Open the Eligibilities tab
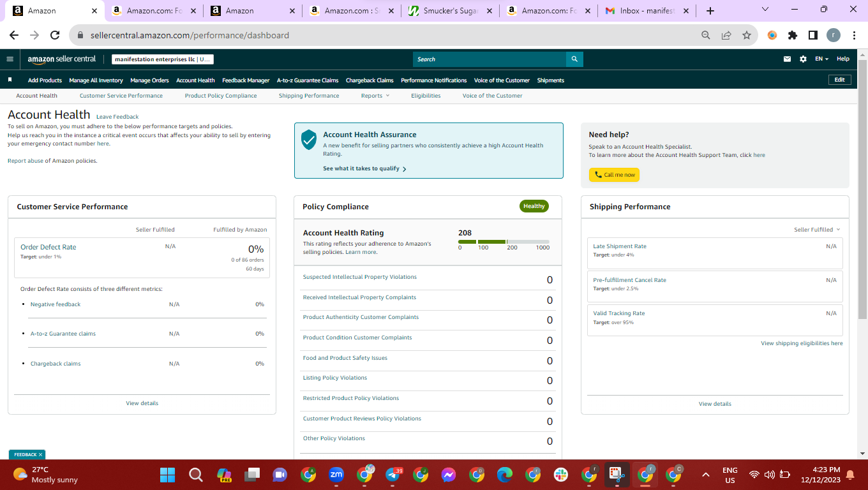Screen dimensions: 868x490 click(426, 96)
